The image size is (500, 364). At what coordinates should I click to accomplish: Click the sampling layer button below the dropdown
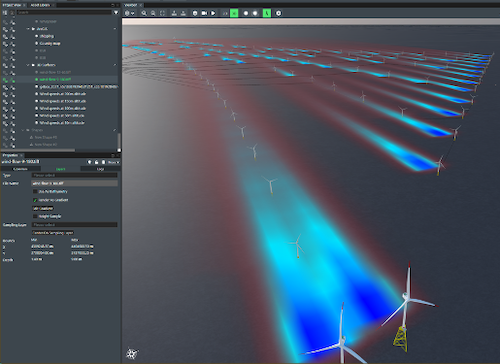pos(53,233)
